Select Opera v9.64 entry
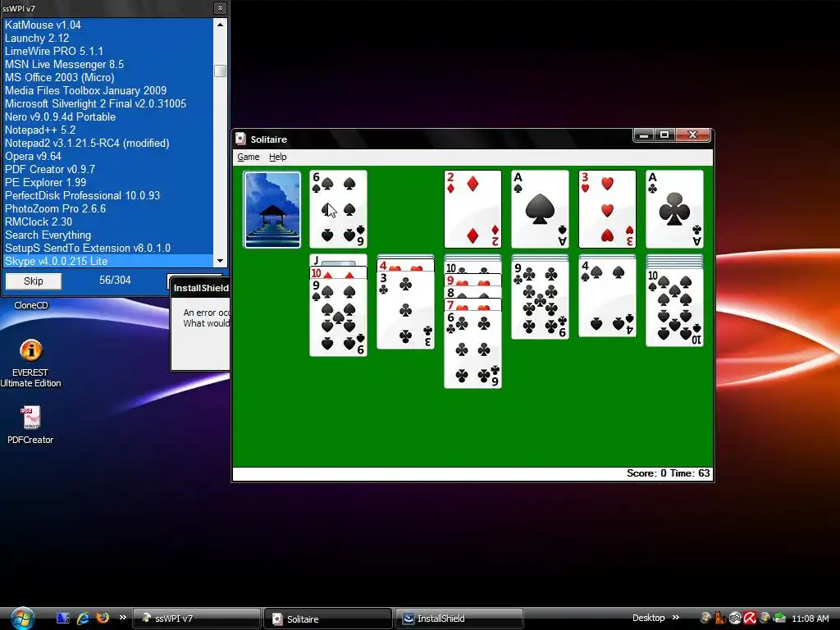The width and height of the screenshot is (840, 630). (108, 156)
